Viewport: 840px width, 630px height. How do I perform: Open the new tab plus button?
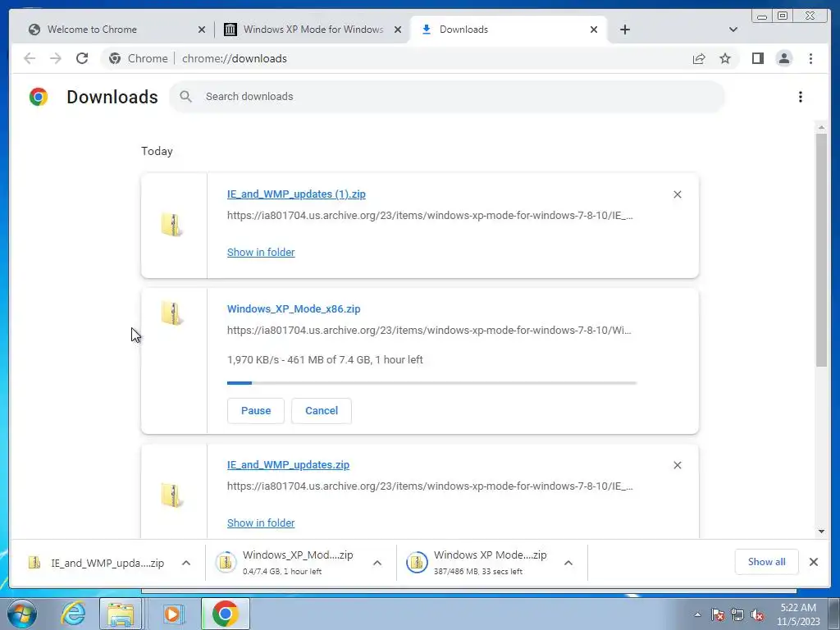click(x=624, y=30)
